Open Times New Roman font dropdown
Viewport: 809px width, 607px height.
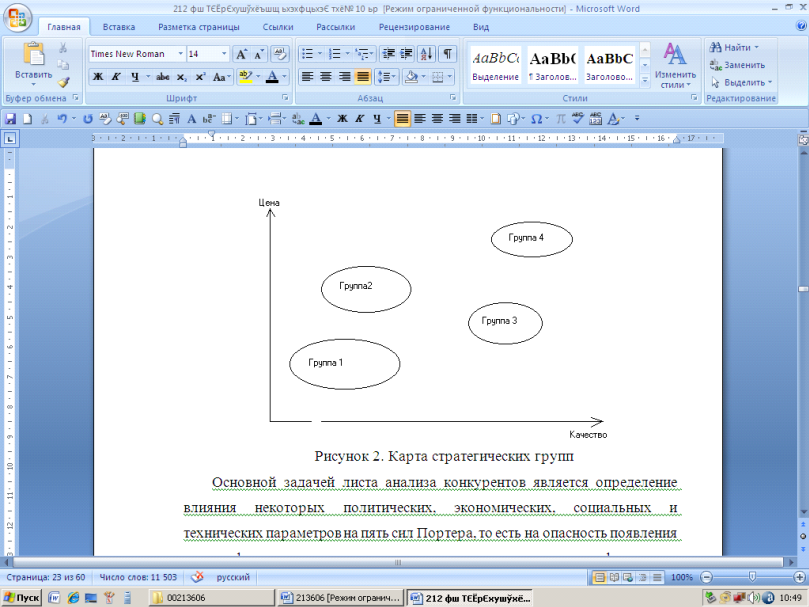tap(181, 54)
